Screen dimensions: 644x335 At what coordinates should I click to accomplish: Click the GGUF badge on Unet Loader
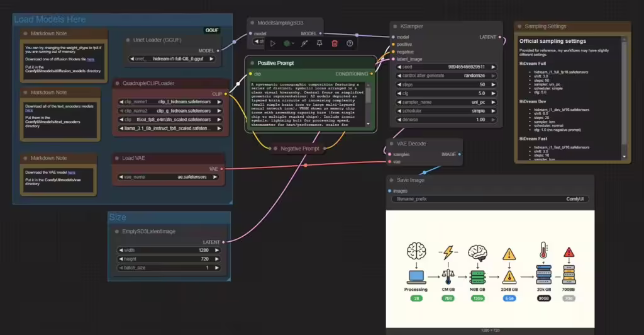pyautogui.click(x=212, y=30)
